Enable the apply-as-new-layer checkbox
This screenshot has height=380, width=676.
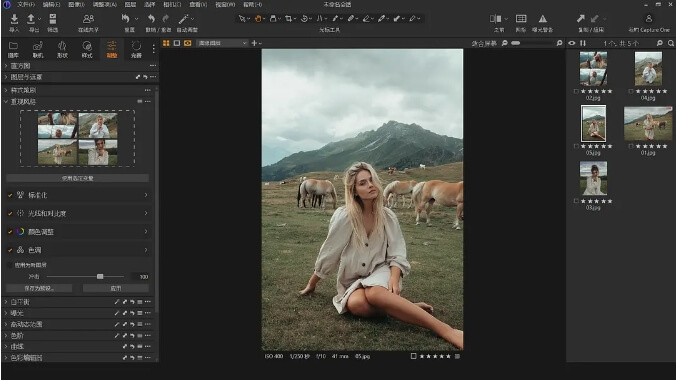coord(9,265)
